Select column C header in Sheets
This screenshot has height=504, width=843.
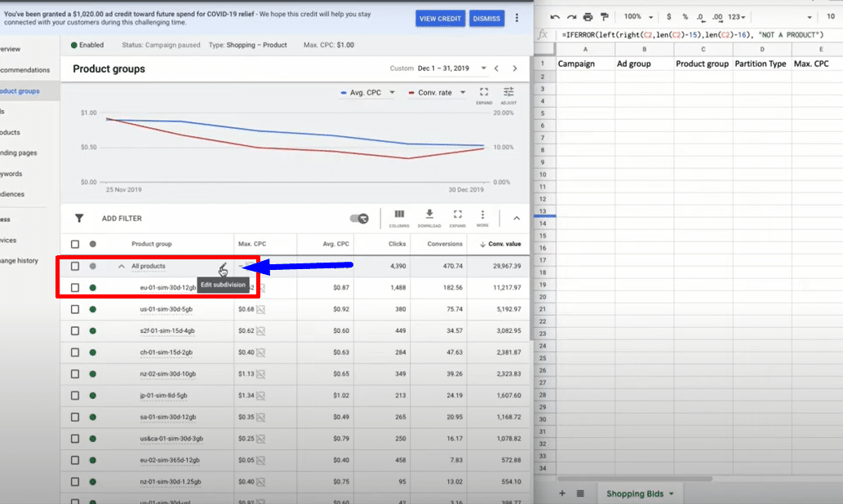(x=703, y=49)
